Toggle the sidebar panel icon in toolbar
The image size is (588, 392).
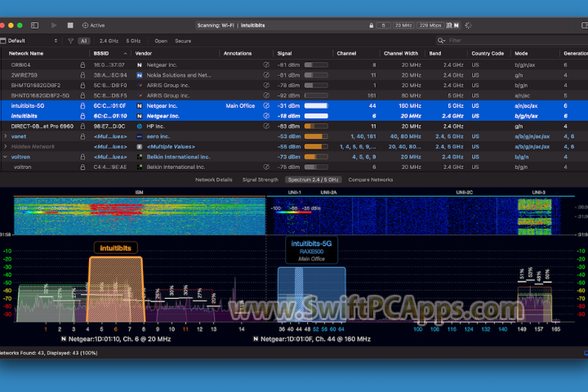(x=35, y=25)
